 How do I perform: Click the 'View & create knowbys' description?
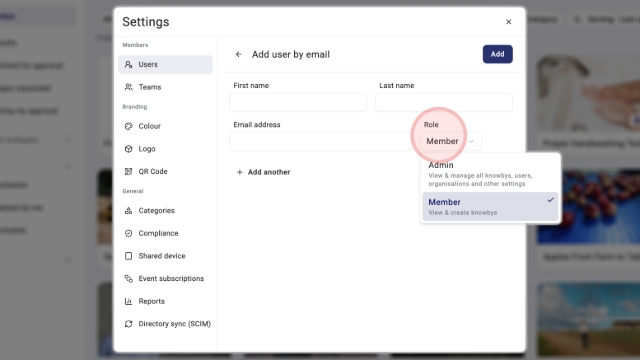point(462,213)
